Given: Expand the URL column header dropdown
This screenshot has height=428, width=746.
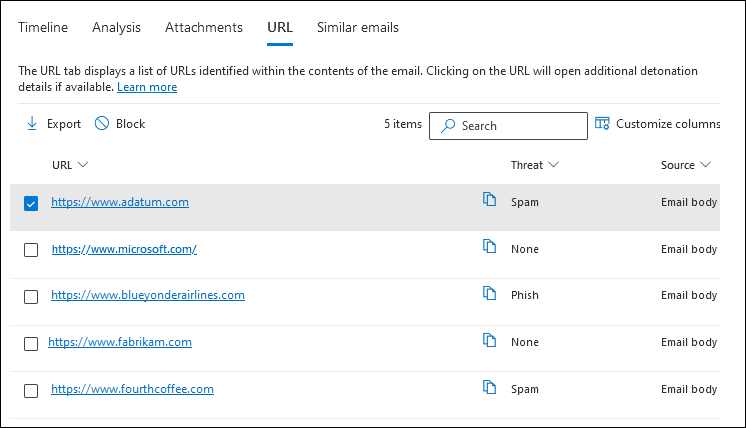Looking at the screenshot, I should click(83, 165).
